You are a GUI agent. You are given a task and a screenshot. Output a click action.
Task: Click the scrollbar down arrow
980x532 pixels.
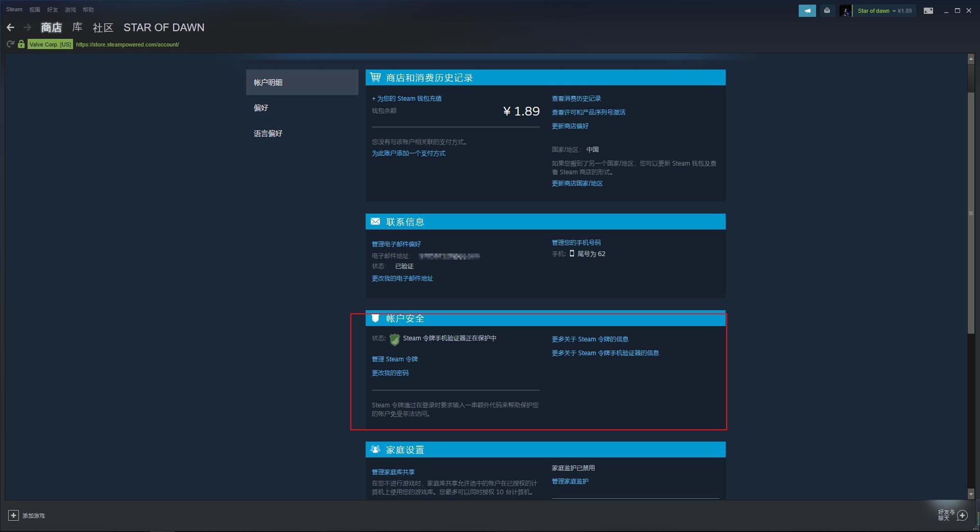click(971, 494)
